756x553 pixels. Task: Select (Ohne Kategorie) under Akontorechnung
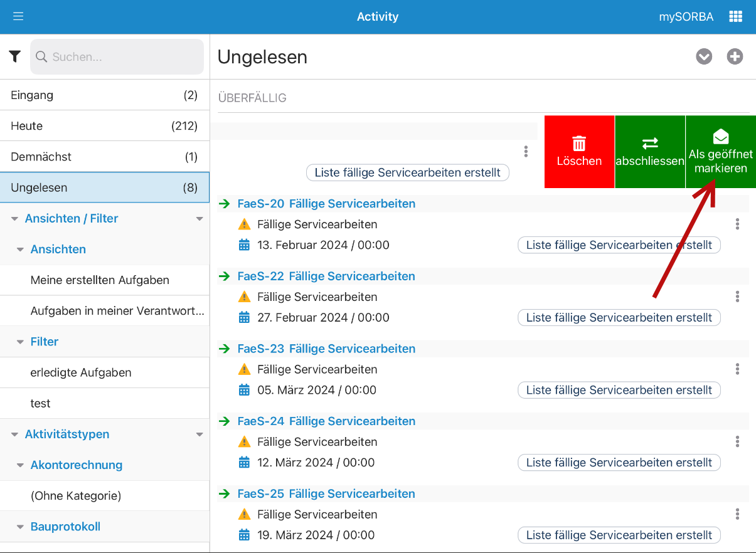click(105, 496)
